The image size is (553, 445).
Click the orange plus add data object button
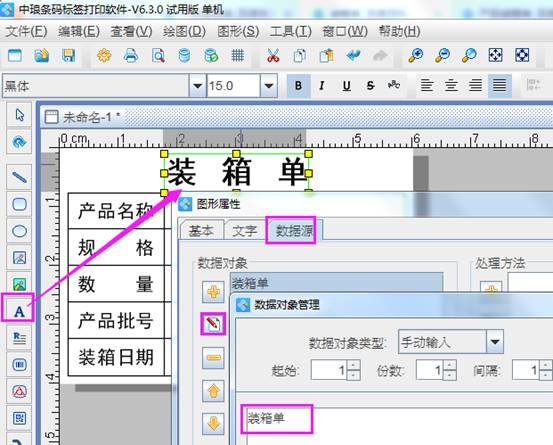(x=213, y=292)
